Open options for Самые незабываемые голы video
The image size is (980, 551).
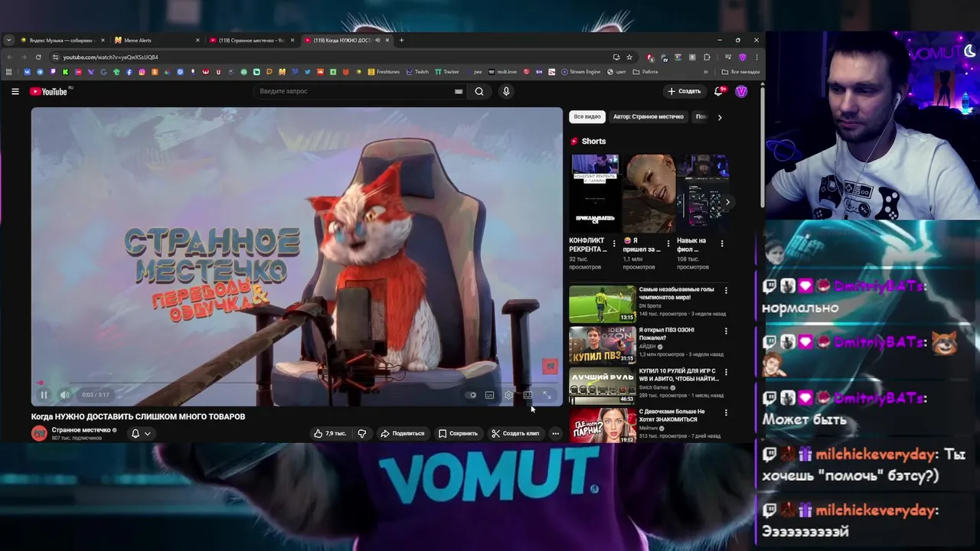(x=726, y=290)
